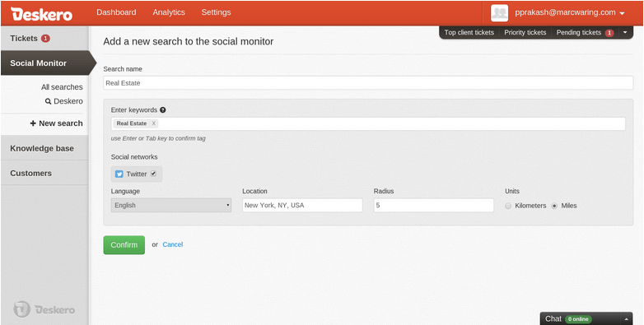
Task: Select the Miles radio button
Action: [x=554, y=206]
